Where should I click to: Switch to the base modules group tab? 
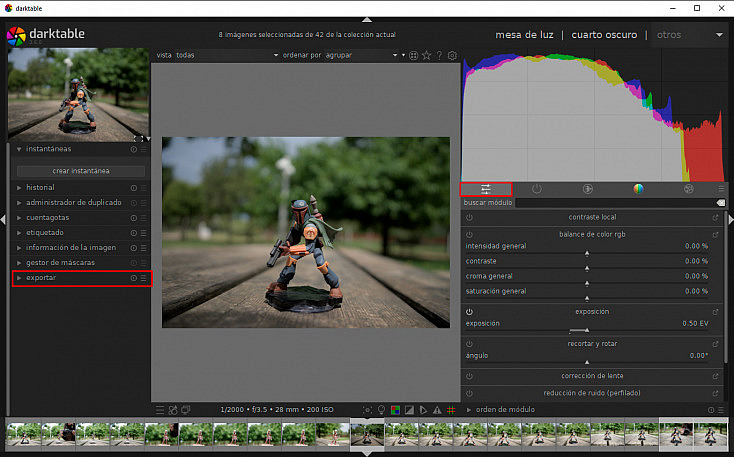pyautogui.click(x=587, y=189)
